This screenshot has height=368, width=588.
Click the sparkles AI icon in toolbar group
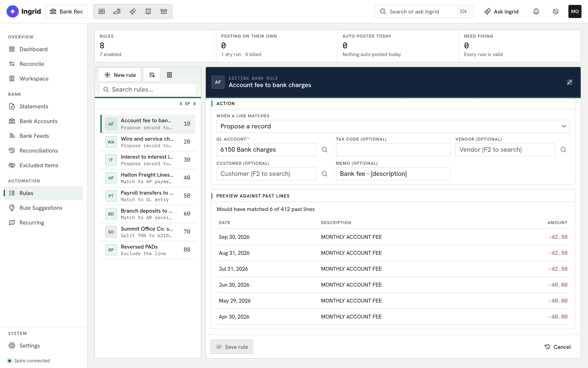coord(133,11)
